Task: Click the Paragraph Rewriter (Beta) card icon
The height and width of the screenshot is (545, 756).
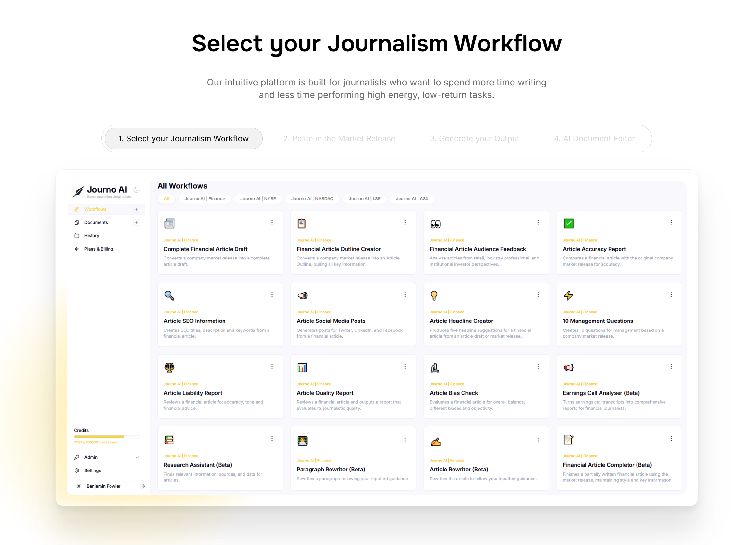Action: (x=302, y=441)
